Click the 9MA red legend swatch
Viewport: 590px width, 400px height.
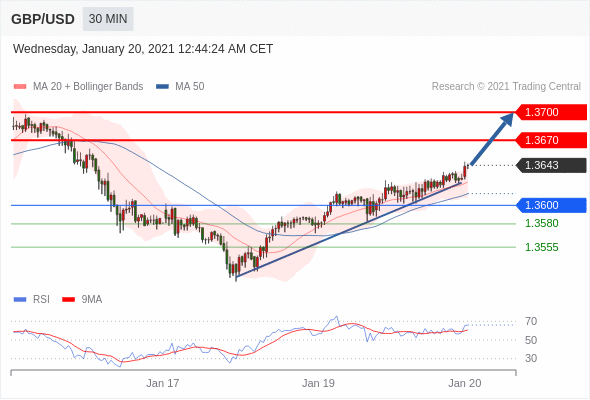point(68,300)
